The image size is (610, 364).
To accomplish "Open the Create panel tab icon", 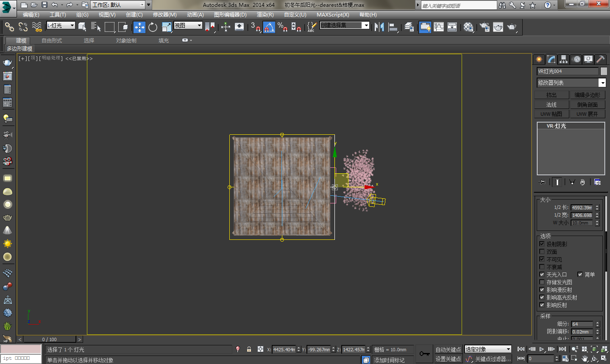I will coord(539,59).
